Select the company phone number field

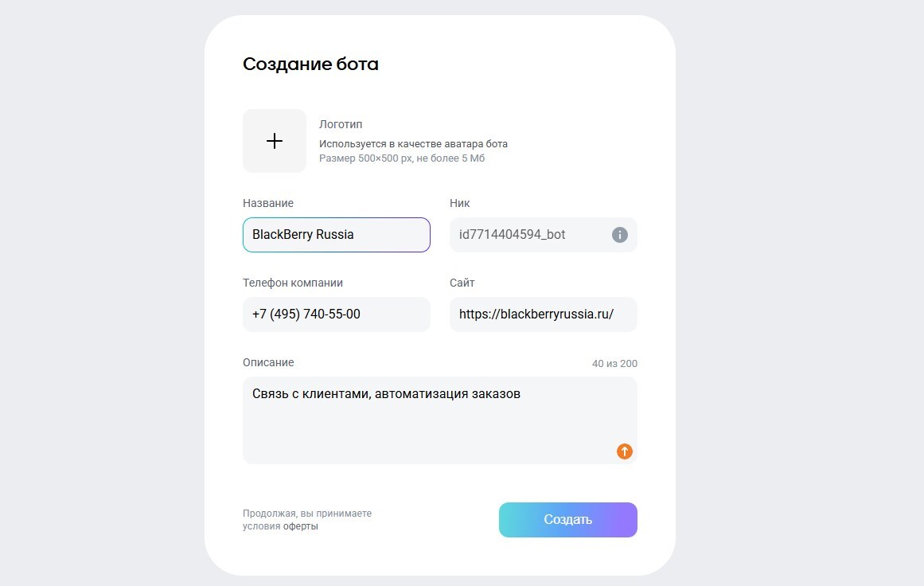coord(336,314)
